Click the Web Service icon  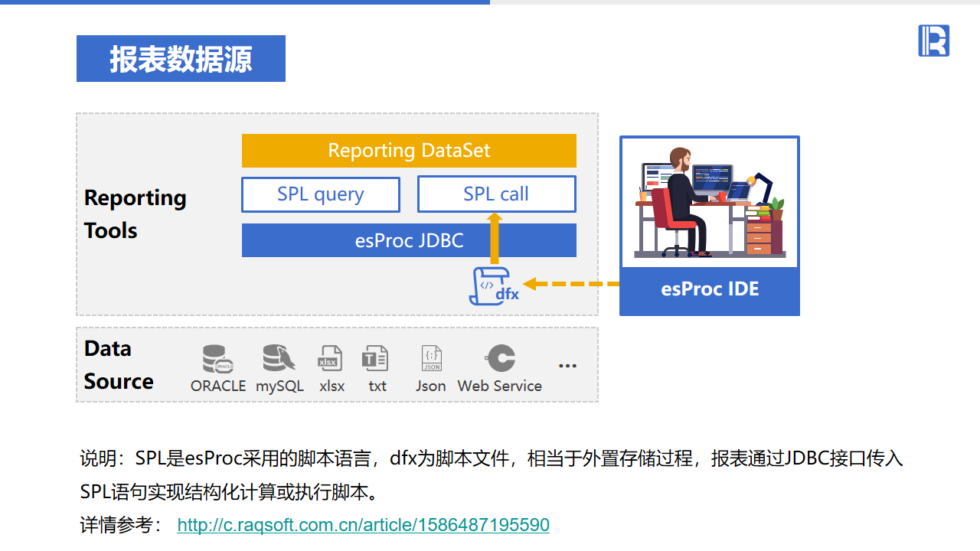coord(500,358)
